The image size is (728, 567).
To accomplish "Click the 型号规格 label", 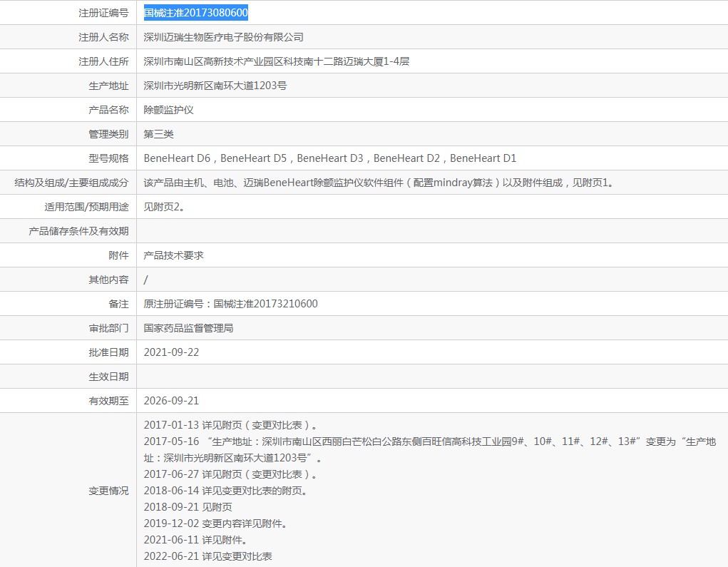I will 108,158.
